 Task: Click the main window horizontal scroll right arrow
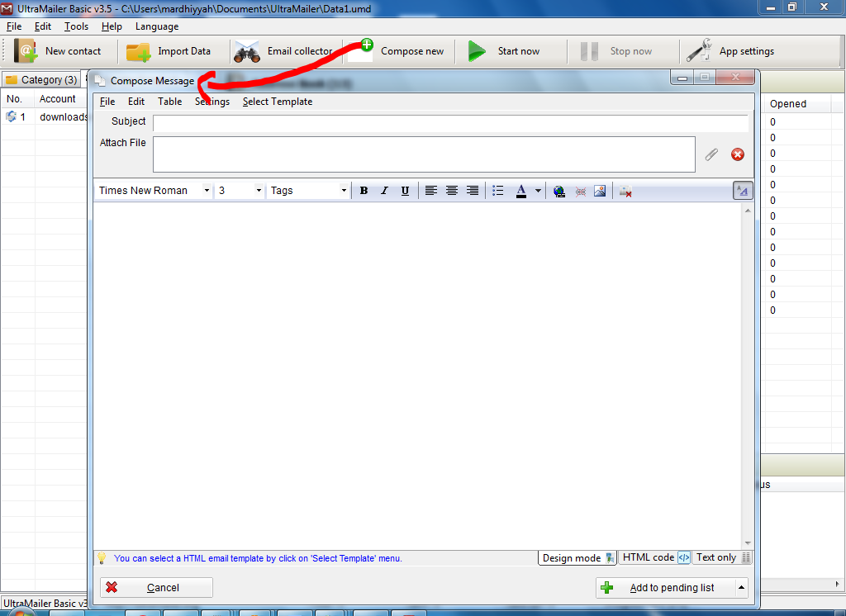point(837,584)
